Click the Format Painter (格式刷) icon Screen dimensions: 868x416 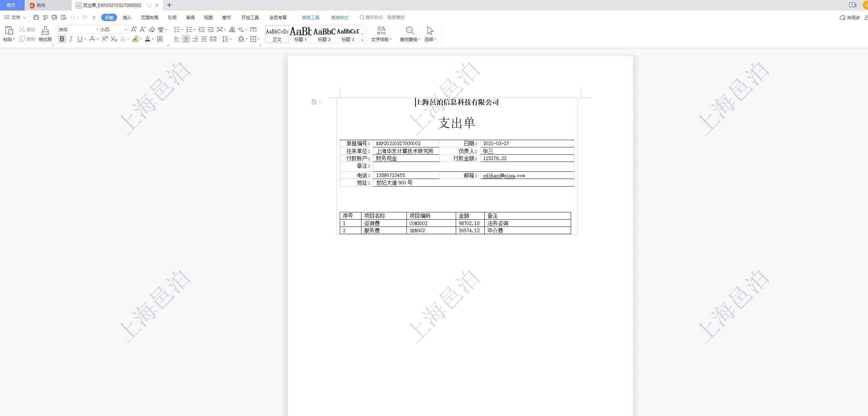click(45, 33)
